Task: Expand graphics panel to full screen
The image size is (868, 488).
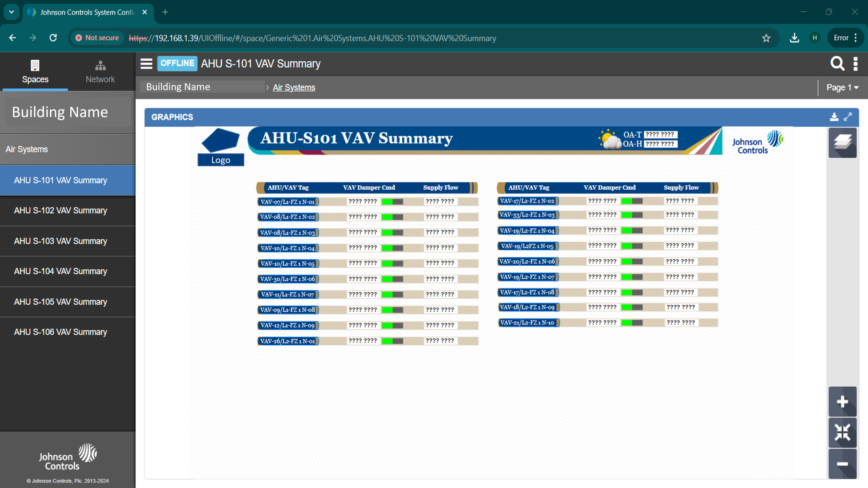Action: pyautogui.click(x=848, y=117)
